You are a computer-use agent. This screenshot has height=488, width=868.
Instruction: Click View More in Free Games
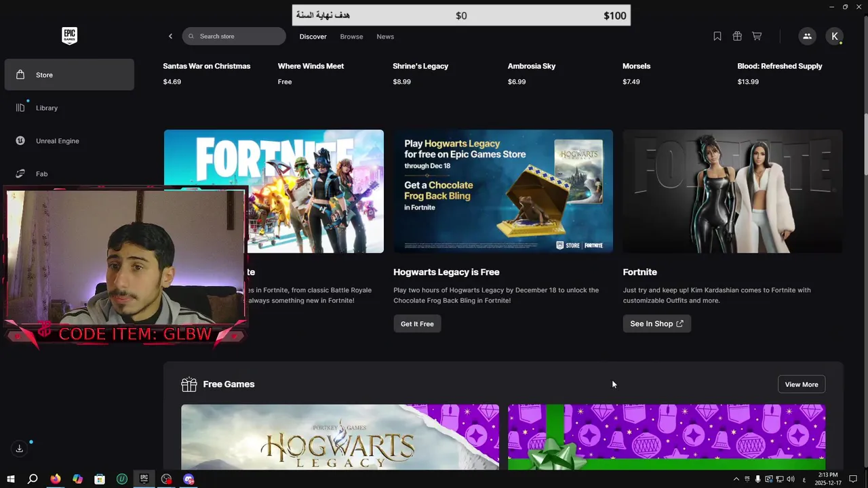point(802,384)
